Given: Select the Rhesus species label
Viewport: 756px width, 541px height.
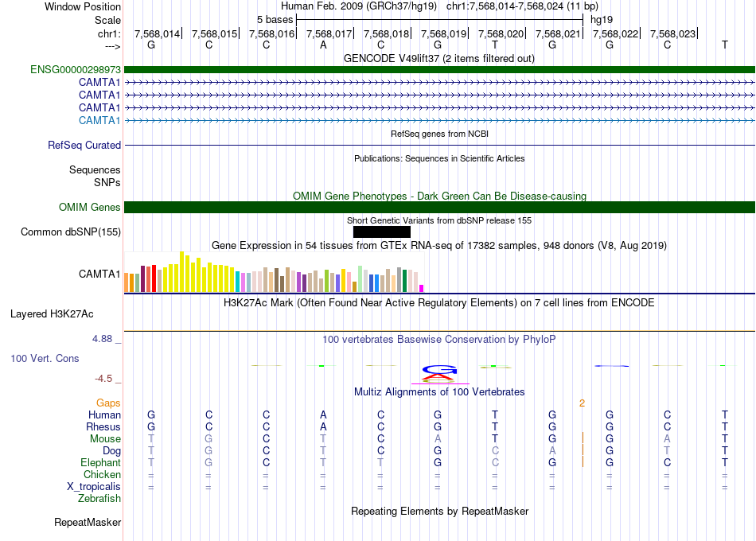Looking at the screenshot, I should pos(103,427).
